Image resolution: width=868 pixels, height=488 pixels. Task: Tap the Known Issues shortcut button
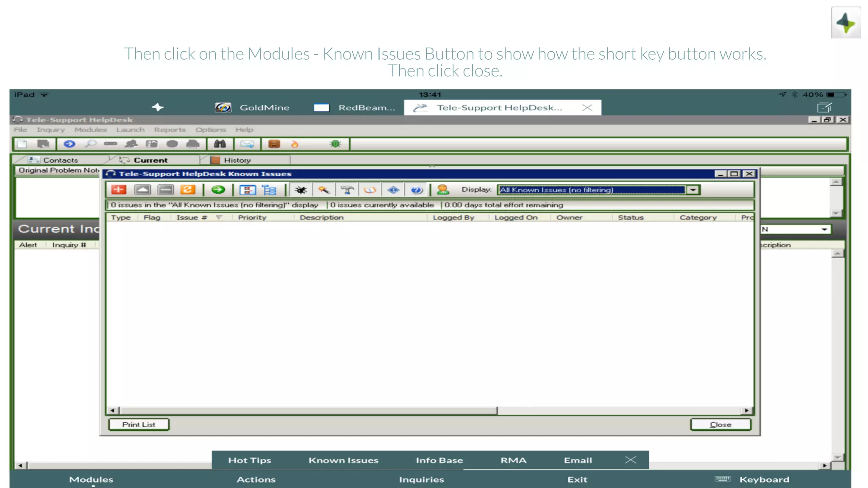click(343, 460)
